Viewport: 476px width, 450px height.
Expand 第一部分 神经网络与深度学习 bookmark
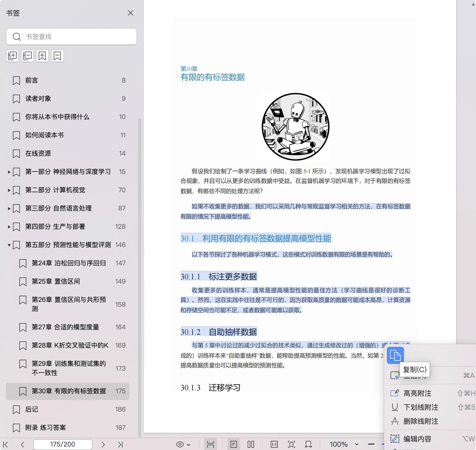point(9,172)
